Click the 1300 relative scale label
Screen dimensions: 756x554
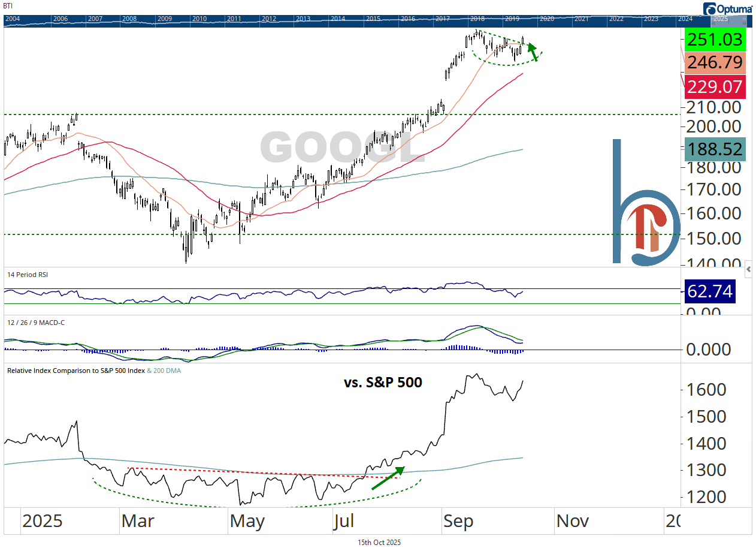(x=706, y=470)
